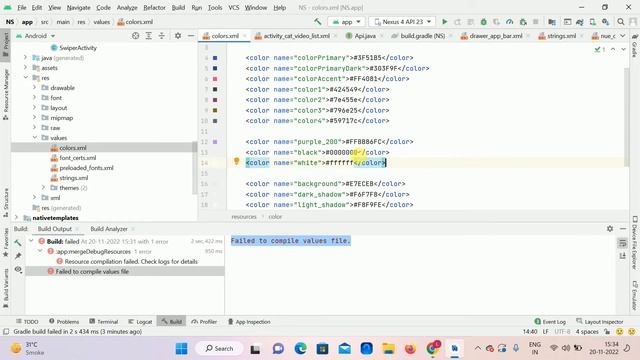Open the File menu

coord(22,7)
